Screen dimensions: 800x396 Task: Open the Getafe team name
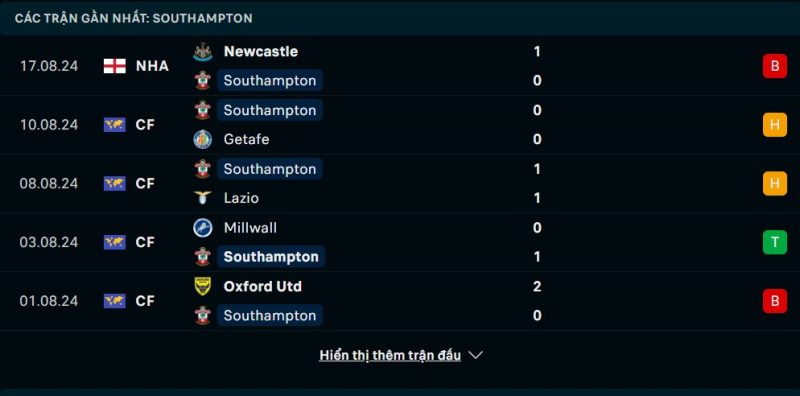coord(246,139)
